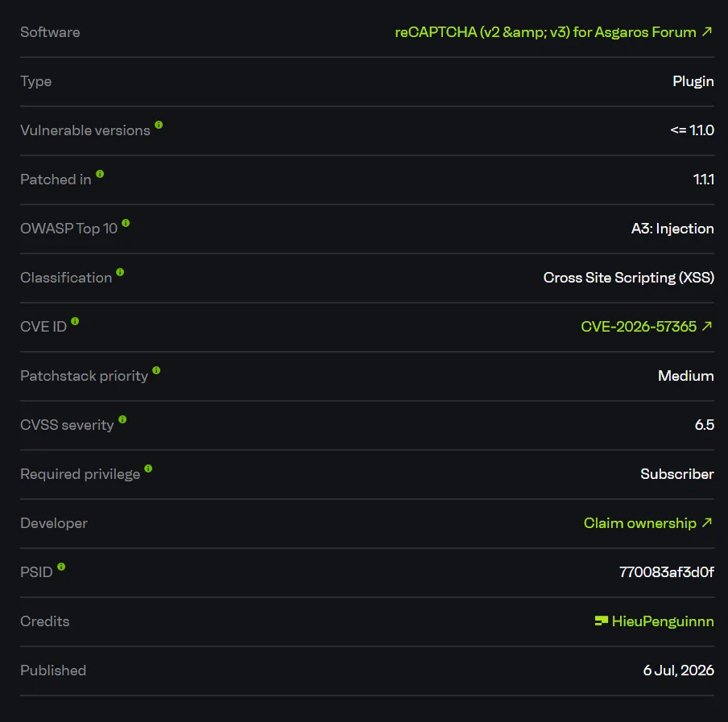Click the flag icon beside HieuPenguinnn

click(602, 621)
